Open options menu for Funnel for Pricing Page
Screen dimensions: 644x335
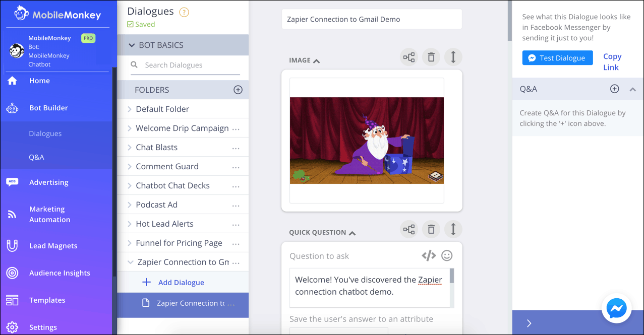(x=236, y=244)
